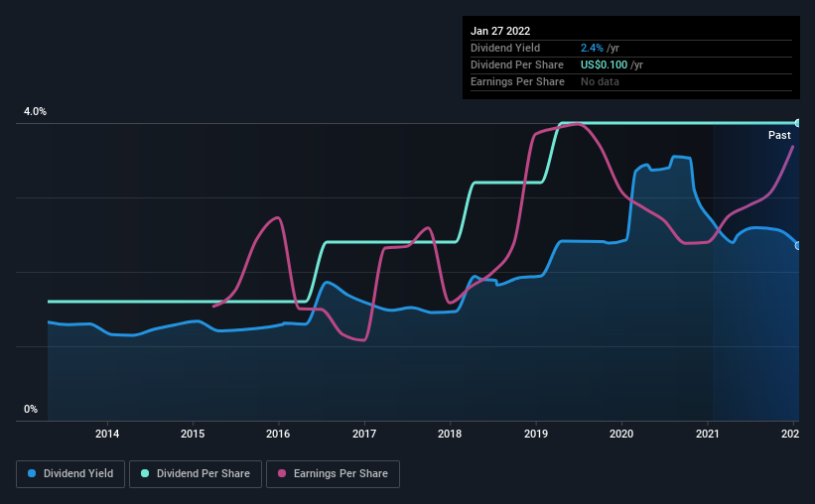Click the US$0.100 dividend per share value
815x504 pixels.
point(604,64)
